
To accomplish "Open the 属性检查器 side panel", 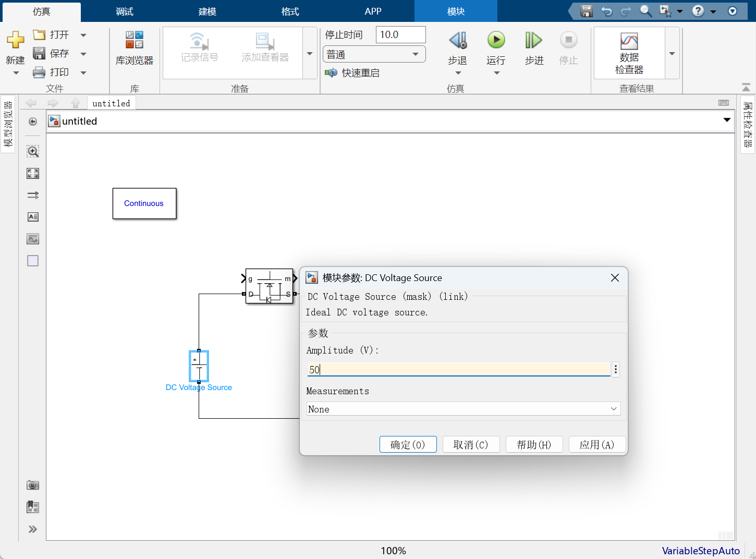I will tap(748, 125).
